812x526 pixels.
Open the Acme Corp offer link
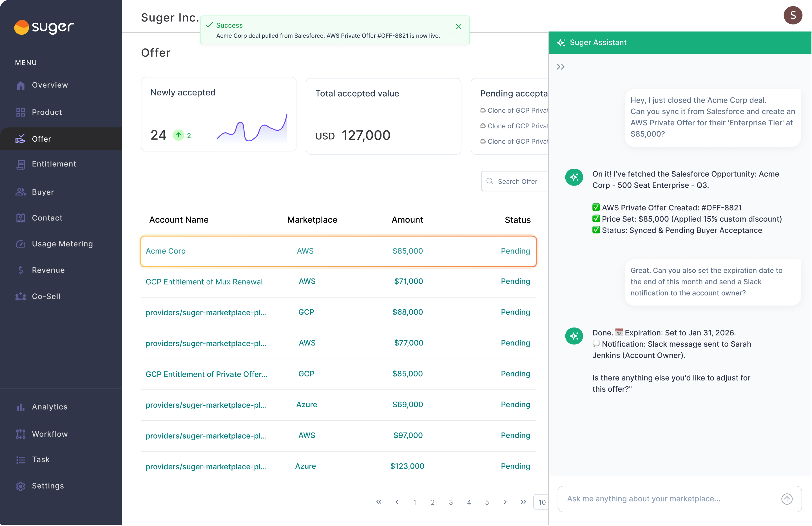point(166,251)
